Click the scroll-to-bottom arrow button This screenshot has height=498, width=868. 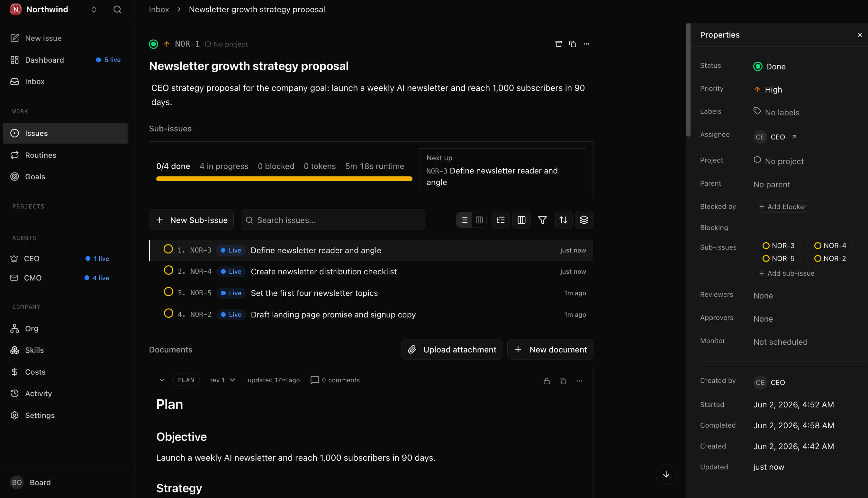(666, 475)
